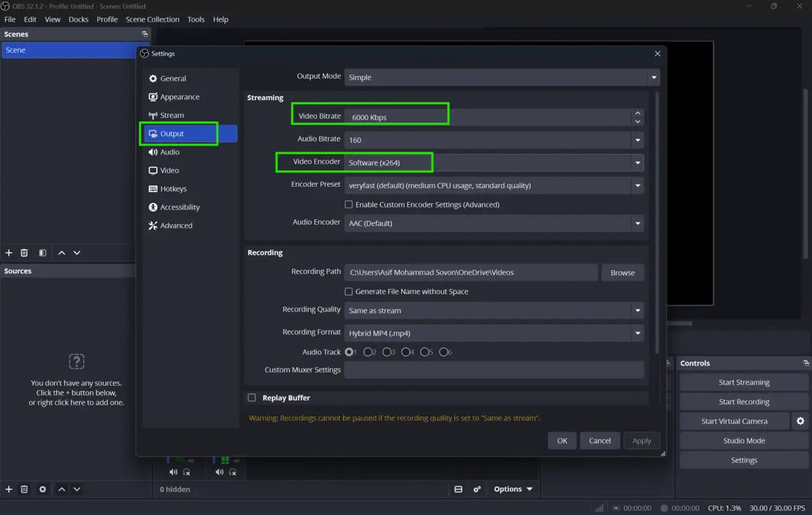Open Audio settings category
The height and width of the screenshot is (515, 812).
pos(190,152)
